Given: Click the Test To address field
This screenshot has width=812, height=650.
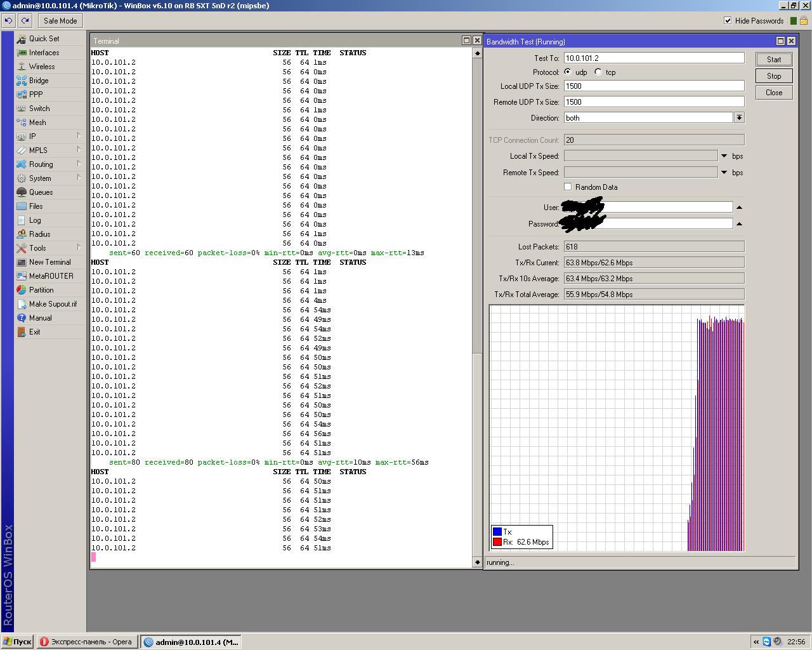Looking at the screenshot, I should [x=653, y=58].
